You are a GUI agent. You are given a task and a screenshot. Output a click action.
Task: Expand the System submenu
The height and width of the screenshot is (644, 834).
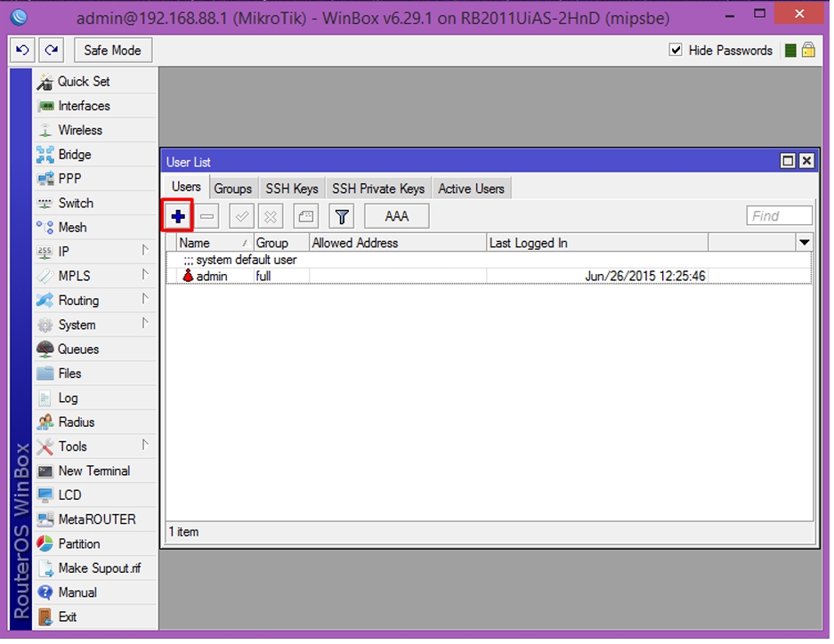96,325
